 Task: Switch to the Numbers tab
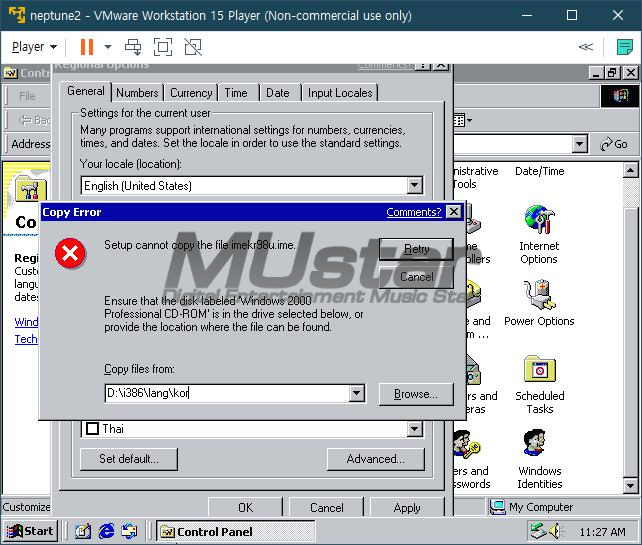click(x=137, y=93)
